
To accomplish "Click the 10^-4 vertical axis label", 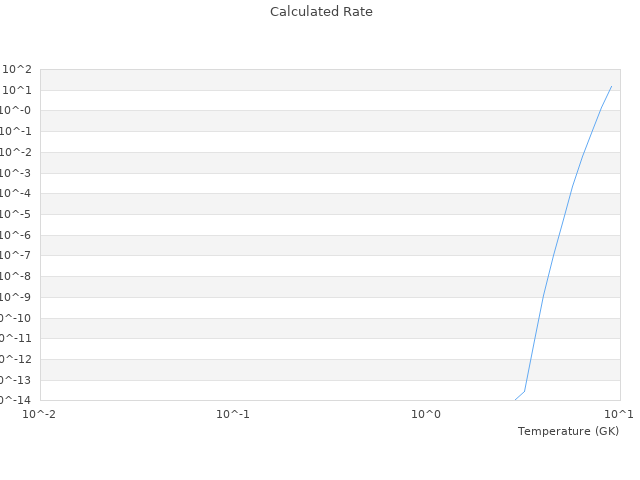I will [16, 194].
